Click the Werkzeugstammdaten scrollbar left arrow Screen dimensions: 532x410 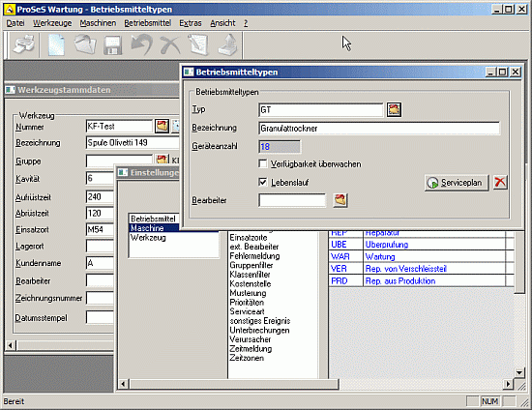click(11, 345)
